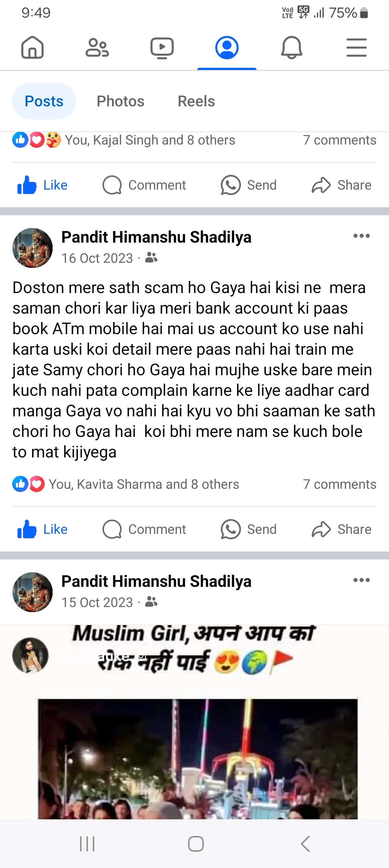Open the hamburger menu icon

coord(357,48)
